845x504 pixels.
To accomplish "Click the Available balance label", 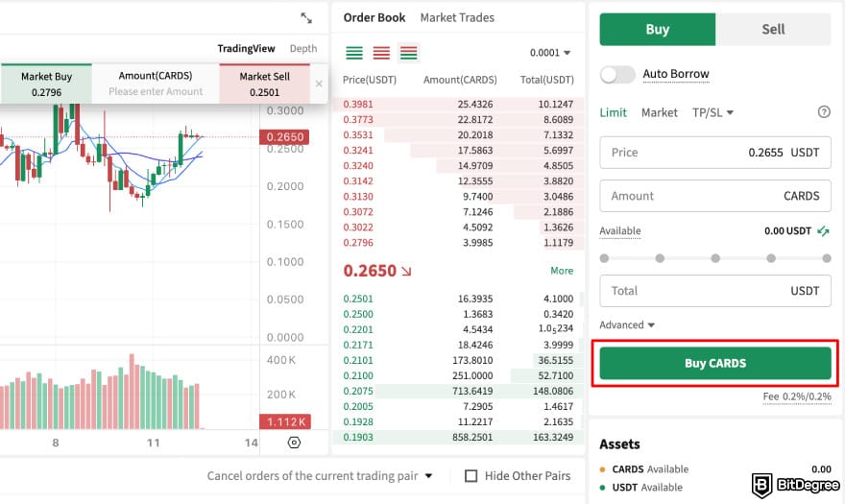I will coord(619,231).
